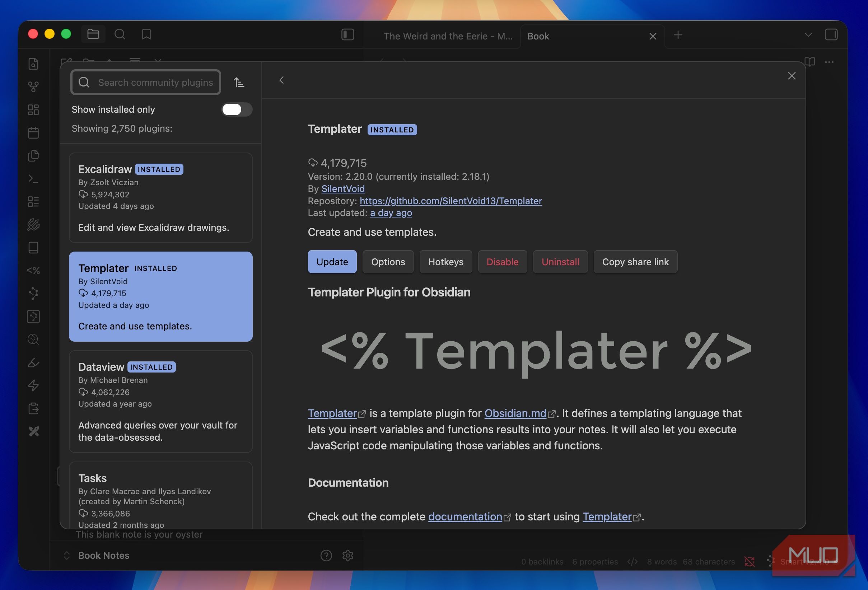Toggle reading view book icon

(810, 62)
